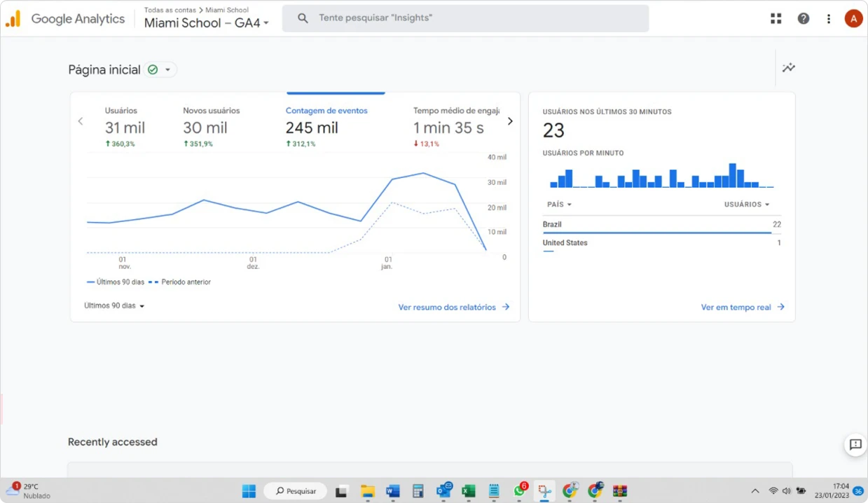Image resolution: width=868 pixels, height=503 pixels.
Task: Open the Insights sparkline icon
Action: [x=789, y=68]
